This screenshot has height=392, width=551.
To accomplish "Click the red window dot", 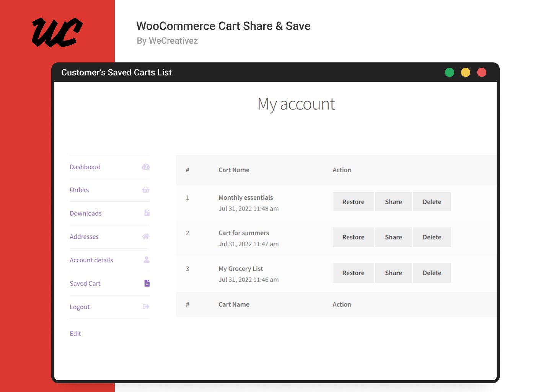I will (482, 72).
